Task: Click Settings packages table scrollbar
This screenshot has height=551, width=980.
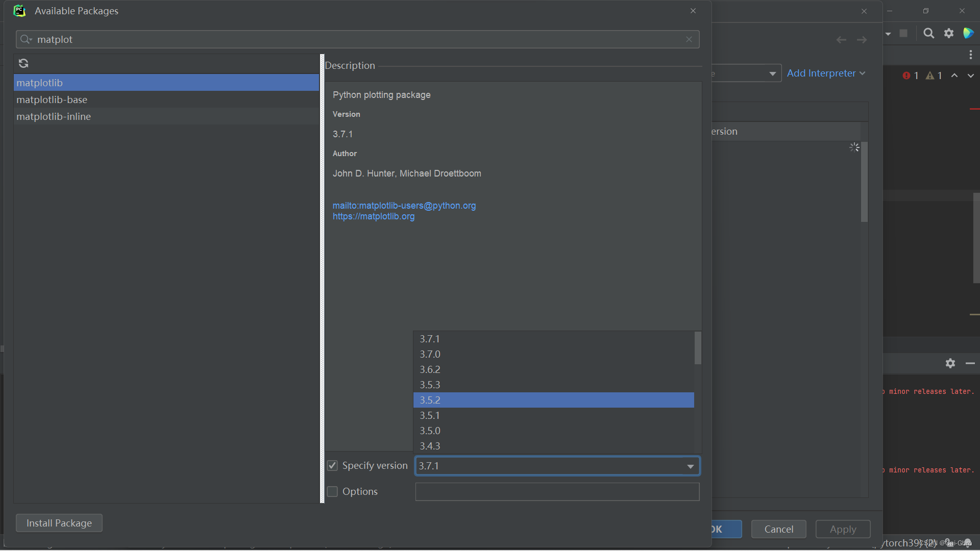Action: coord(864,182)
